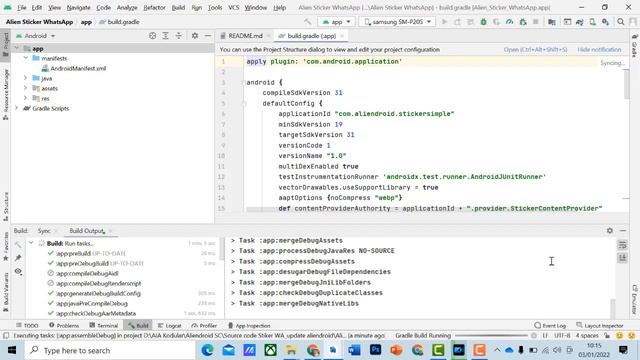Open the Logcat tool window
The image size is (640, 360).
pyautogui.click(x=169, y=326)
